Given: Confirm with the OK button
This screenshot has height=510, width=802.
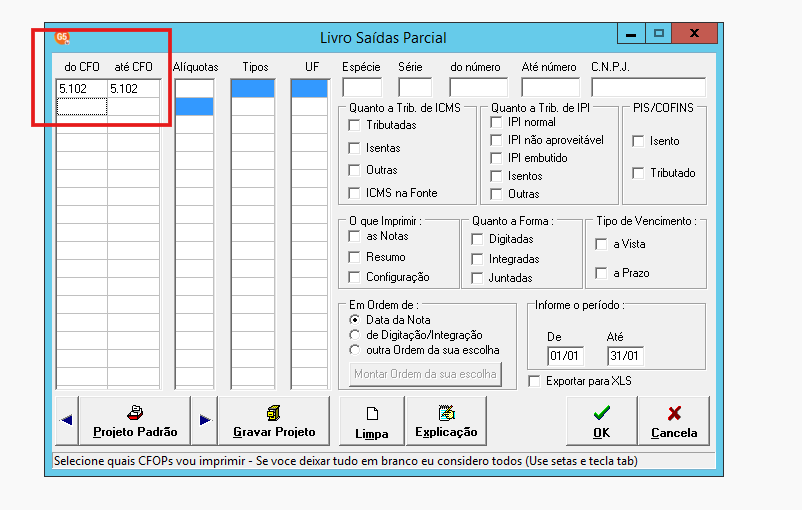Looking at the screenshot, I should pos(602,420).
